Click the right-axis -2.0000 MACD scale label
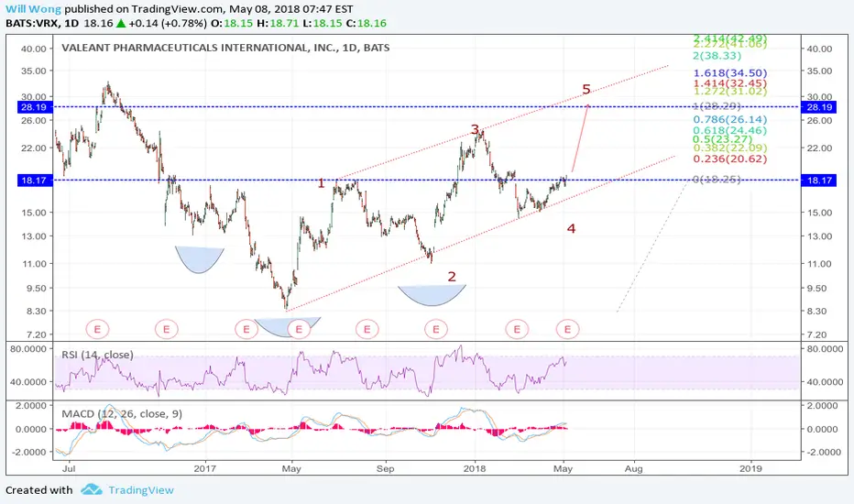854x504 pixels. [823, 453]
